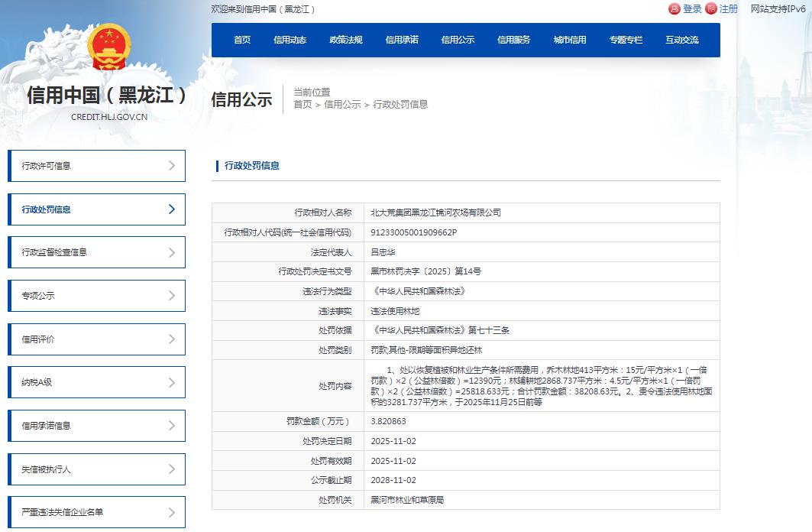Expand the 行政许可信息 sidebar chevron
This screenshot has height=532, width=812.
172,166
